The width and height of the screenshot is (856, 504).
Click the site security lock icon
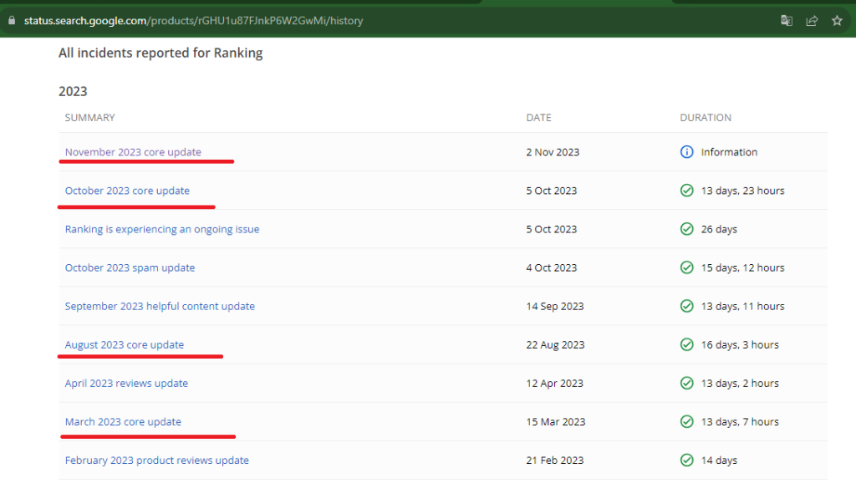coord(12,21)
